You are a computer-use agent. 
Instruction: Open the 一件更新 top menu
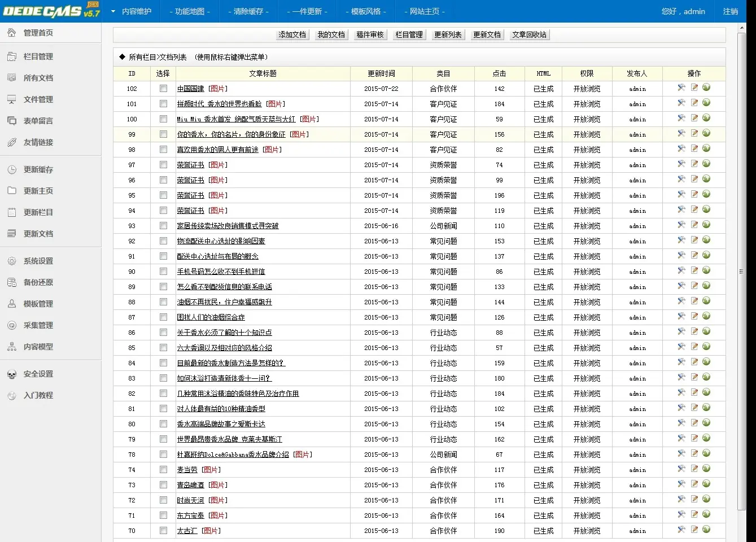tap(307, 11)
